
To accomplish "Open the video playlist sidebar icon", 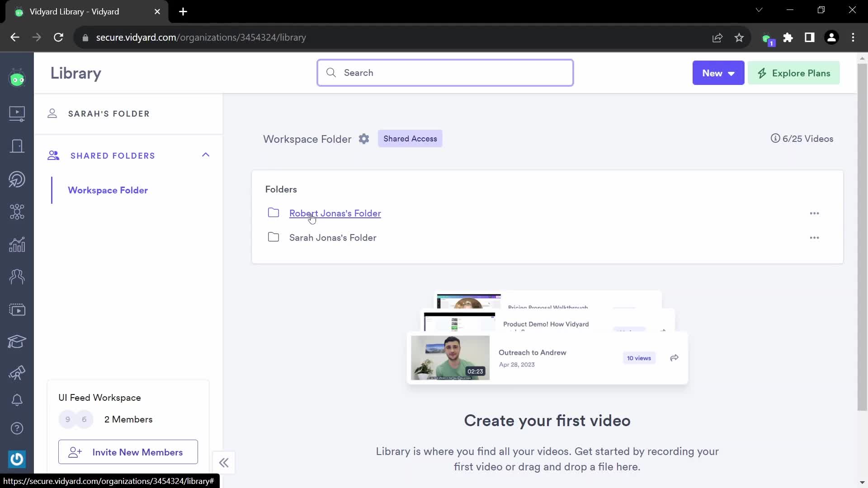I will (x=17, y=310).
